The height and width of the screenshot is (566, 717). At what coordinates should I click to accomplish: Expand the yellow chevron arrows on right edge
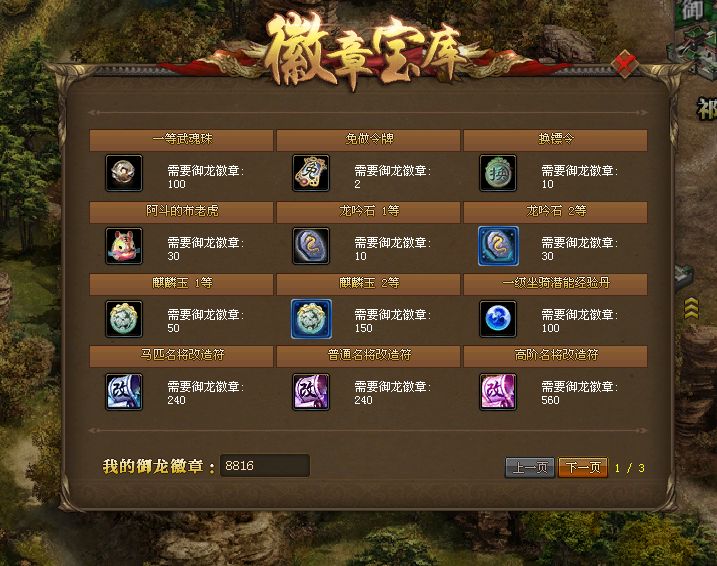pyautogui.click(x=691, y=308)
